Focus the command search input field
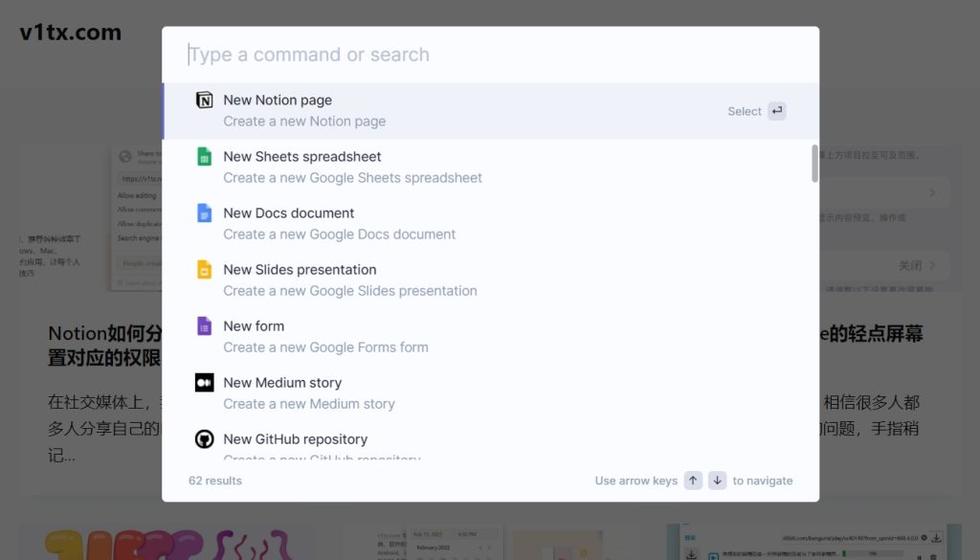The width and height of the screenshot is (980, 560). 491,55
